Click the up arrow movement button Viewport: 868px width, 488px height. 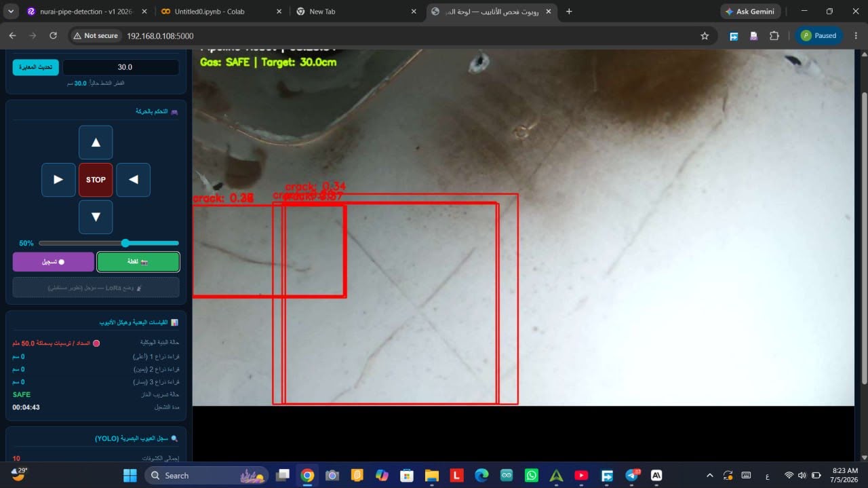tap(96, 143)
